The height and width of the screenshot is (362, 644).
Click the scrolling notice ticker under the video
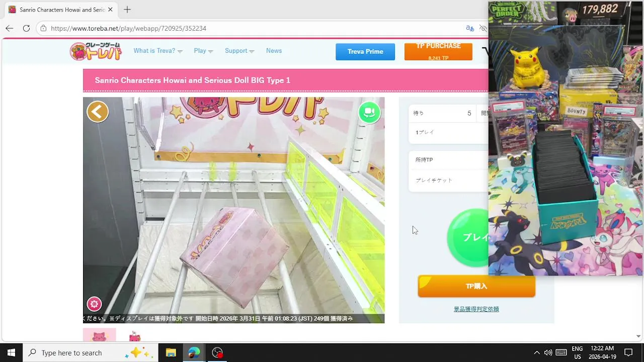pyautogui.click(x=233, y=319)
